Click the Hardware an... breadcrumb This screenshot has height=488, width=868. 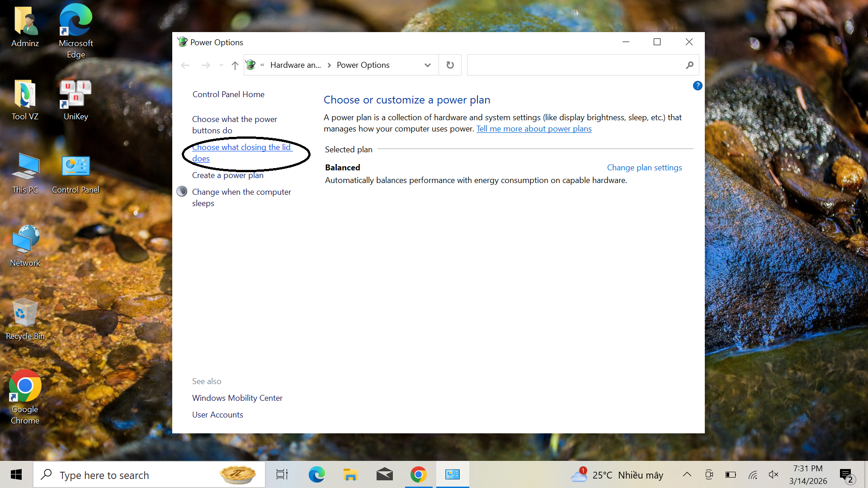pos(295,65)
